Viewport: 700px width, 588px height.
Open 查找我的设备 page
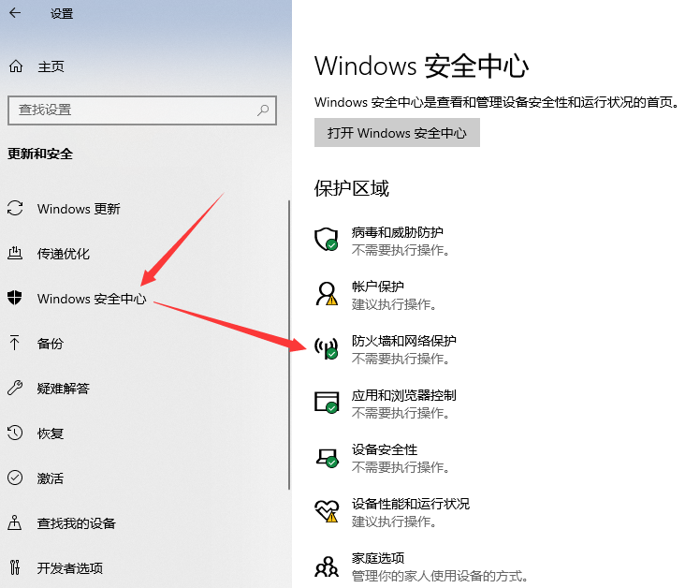coord(77,523)
